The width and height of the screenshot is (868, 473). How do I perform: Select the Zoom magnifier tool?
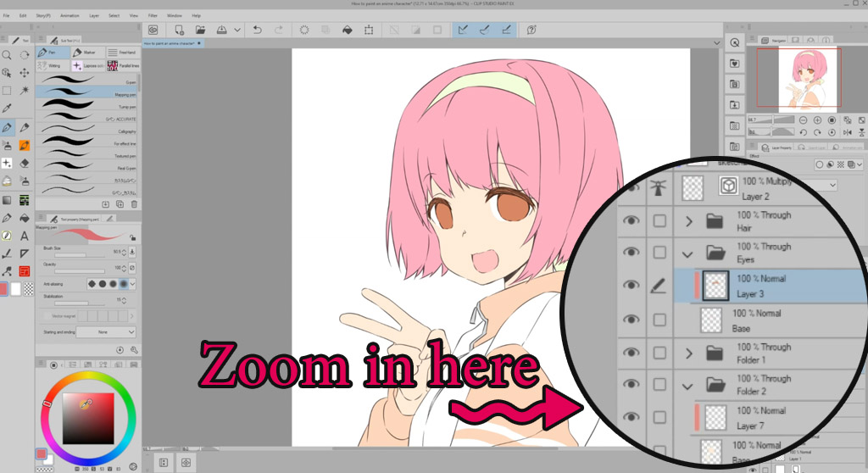click(7, 54)
